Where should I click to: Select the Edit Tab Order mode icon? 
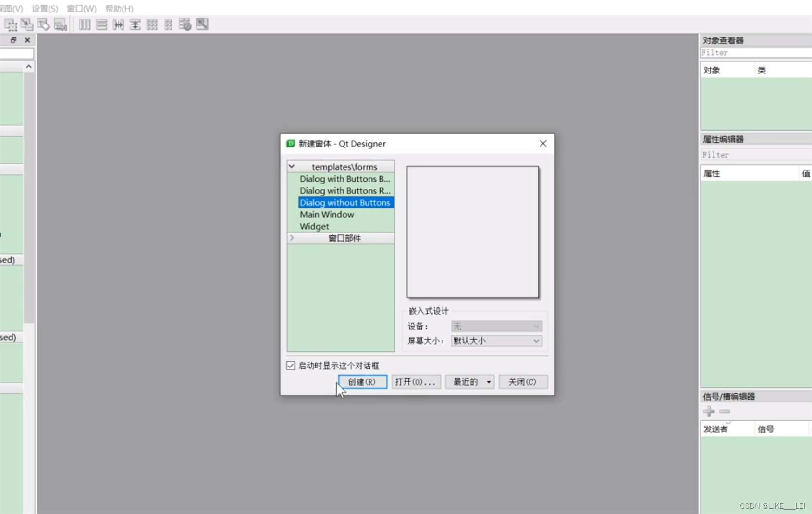[60, 24]
